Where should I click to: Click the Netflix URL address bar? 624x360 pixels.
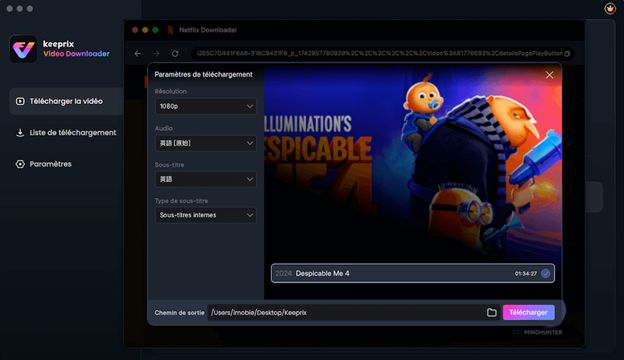[x=379, y=53]
